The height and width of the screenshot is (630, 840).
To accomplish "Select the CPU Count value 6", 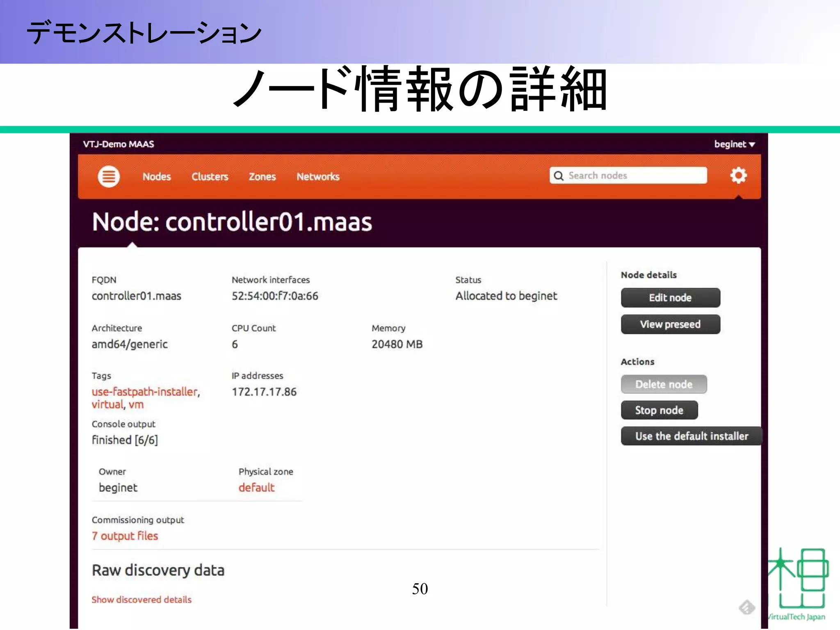I will coord(235,344).
